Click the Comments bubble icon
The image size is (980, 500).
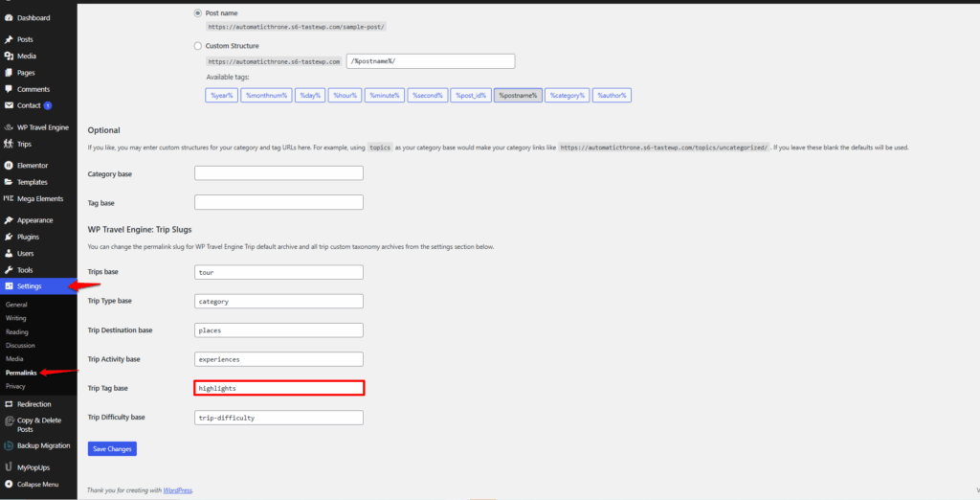point(9,89)
